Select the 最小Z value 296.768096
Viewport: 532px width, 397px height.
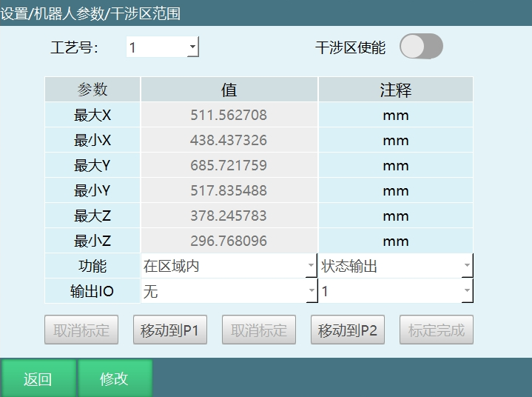(x=229, y=241)
